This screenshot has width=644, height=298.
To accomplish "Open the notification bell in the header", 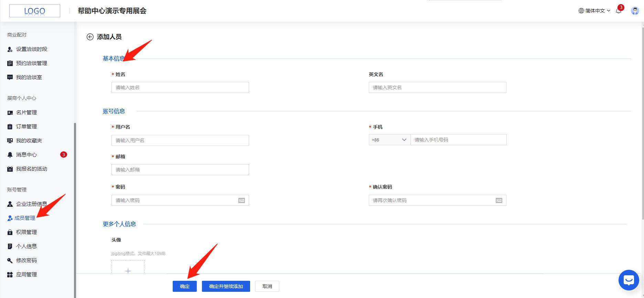I will 619,11.
